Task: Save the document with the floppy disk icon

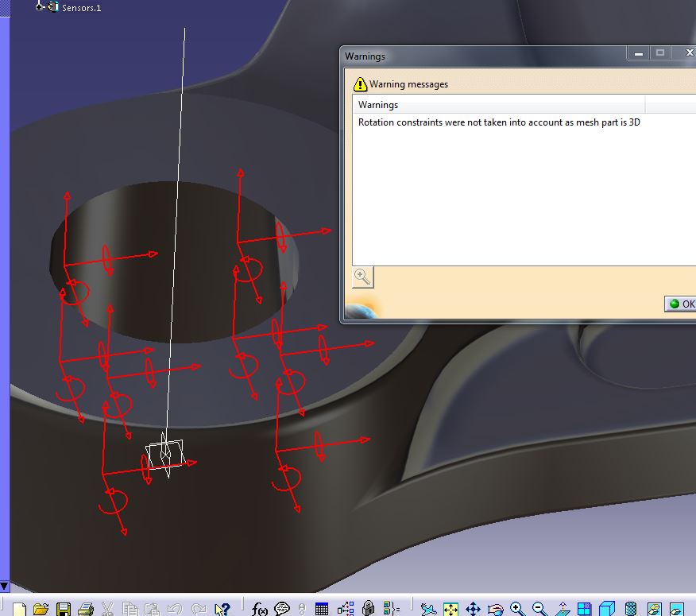Action: pos(64,609)
